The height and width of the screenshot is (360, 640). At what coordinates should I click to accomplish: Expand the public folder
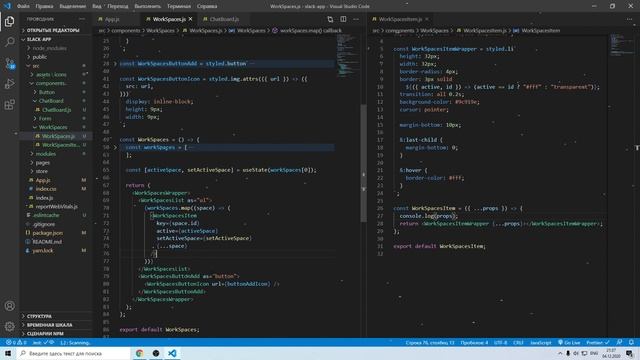point(40,57)
